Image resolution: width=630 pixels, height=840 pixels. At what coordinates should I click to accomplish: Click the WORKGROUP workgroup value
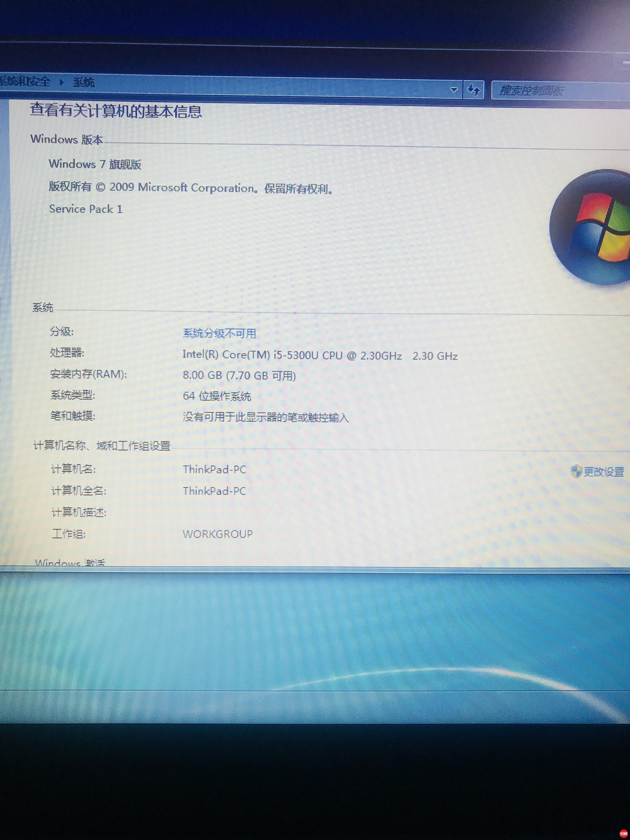tap(217, 534)
